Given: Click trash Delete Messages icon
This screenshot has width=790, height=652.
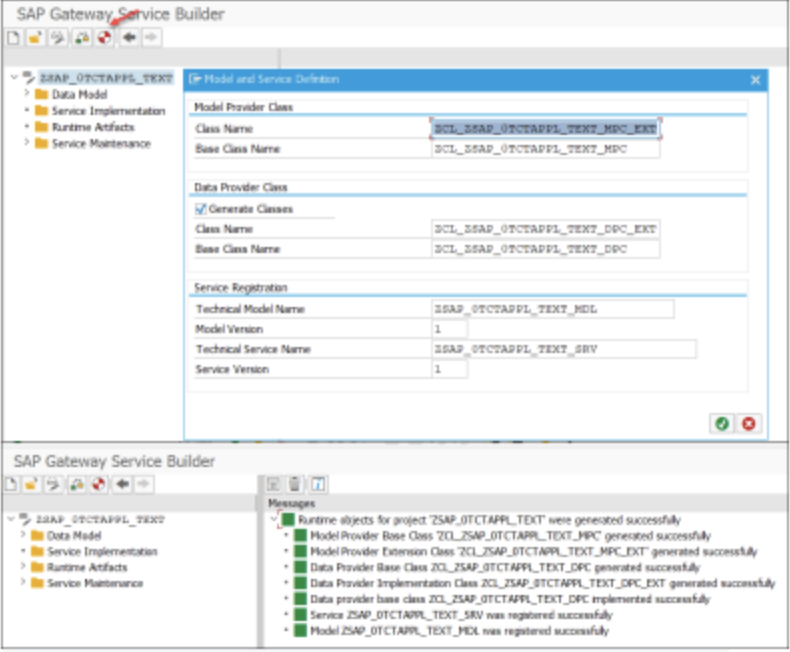Looking at the screenshot, I should (295, 484).
